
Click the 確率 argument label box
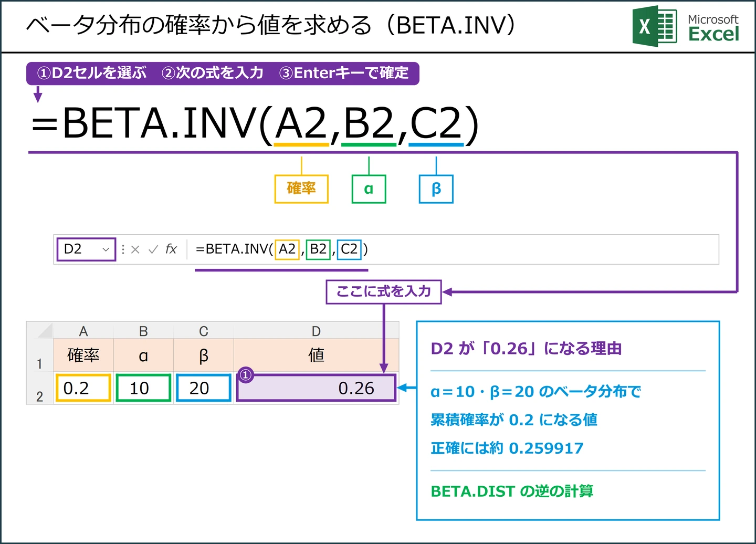(301, 189)
